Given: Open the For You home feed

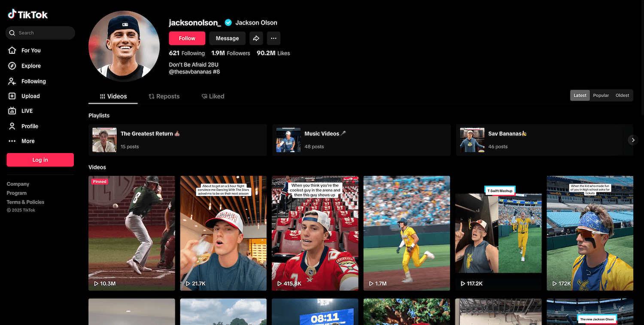Looking at the screenshot, I should (30, 50).
